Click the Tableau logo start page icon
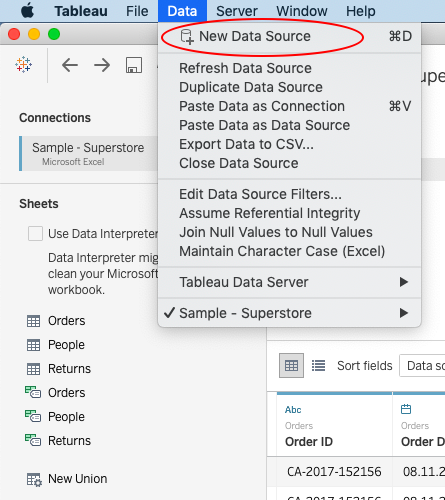 [23, 65]
